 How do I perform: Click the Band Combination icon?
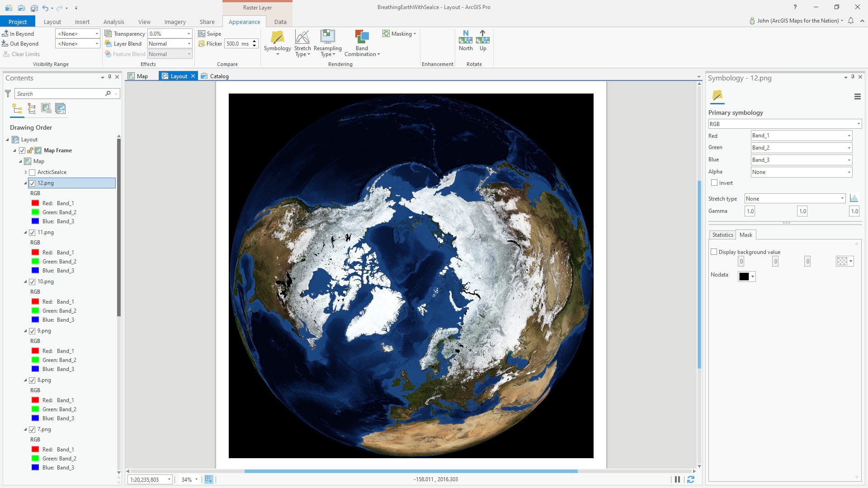point(362,38)
